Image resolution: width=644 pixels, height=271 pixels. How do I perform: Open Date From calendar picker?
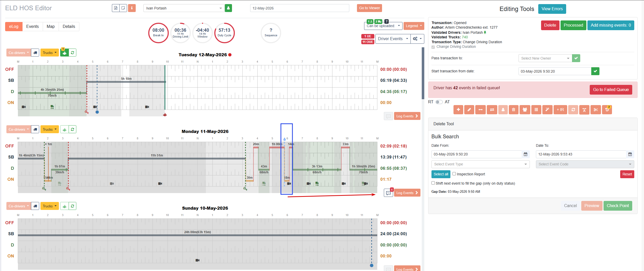525,154
